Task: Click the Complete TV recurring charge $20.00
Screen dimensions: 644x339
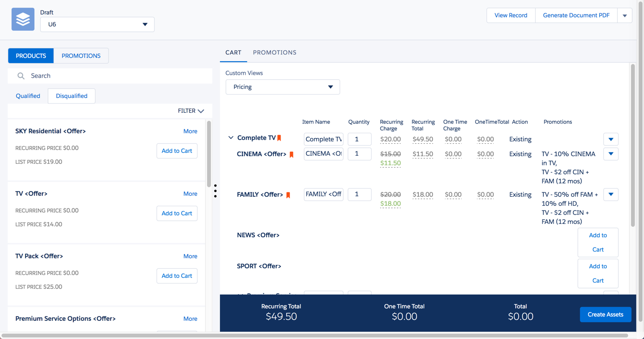Action: pos(390,139)
